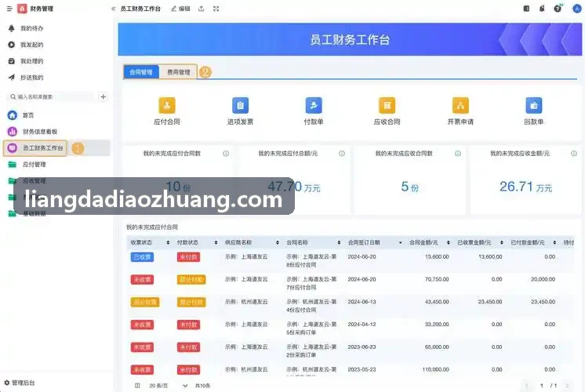This screenshot has width=585, height=392.
Task: Click 未付款 tag in the 13,600.00 row
Action: pos(188,257)
